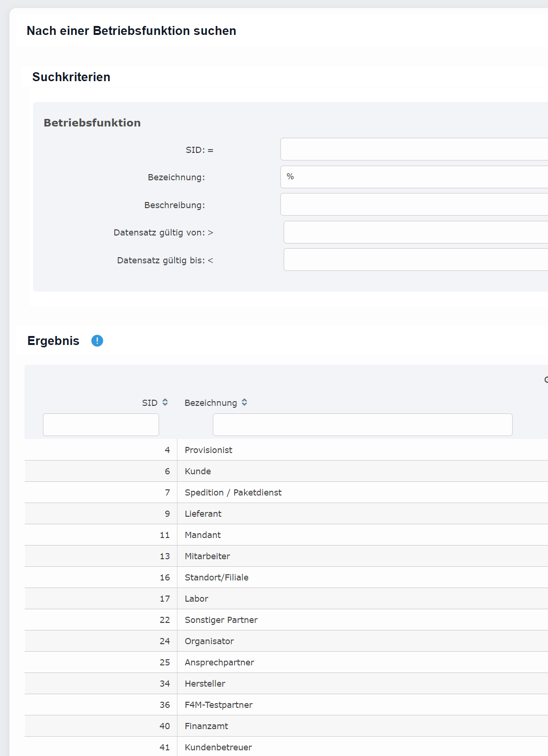Focus the Bezeichnung criteria field containing %
The height and width of the screenshot is (756, 548).
click(413, 177)
